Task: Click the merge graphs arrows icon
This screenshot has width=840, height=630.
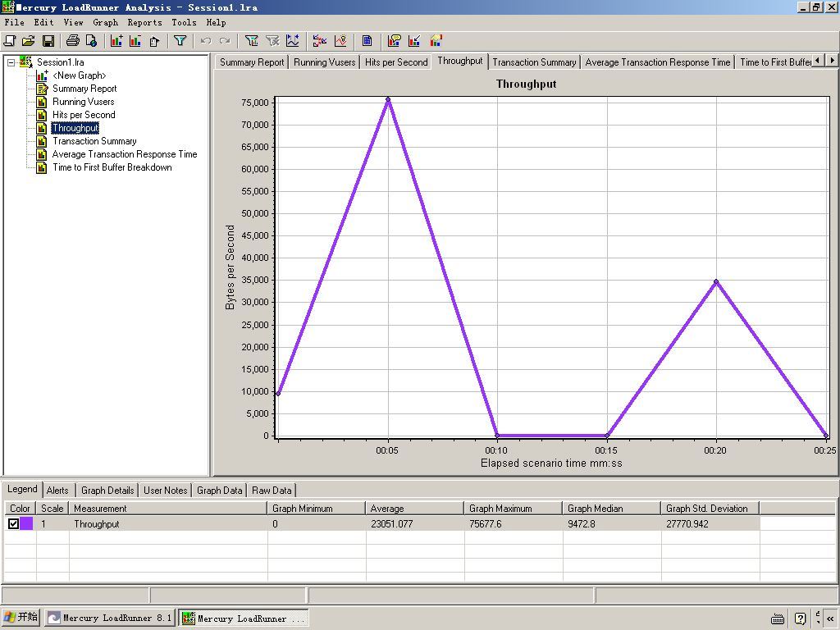Action: point(320,41)
